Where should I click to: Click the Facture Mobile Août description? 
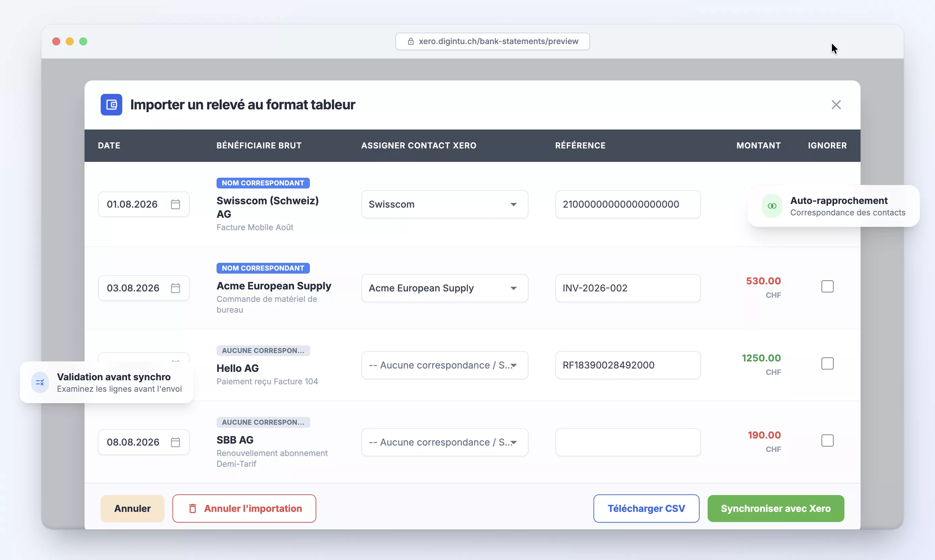[255, 227]
